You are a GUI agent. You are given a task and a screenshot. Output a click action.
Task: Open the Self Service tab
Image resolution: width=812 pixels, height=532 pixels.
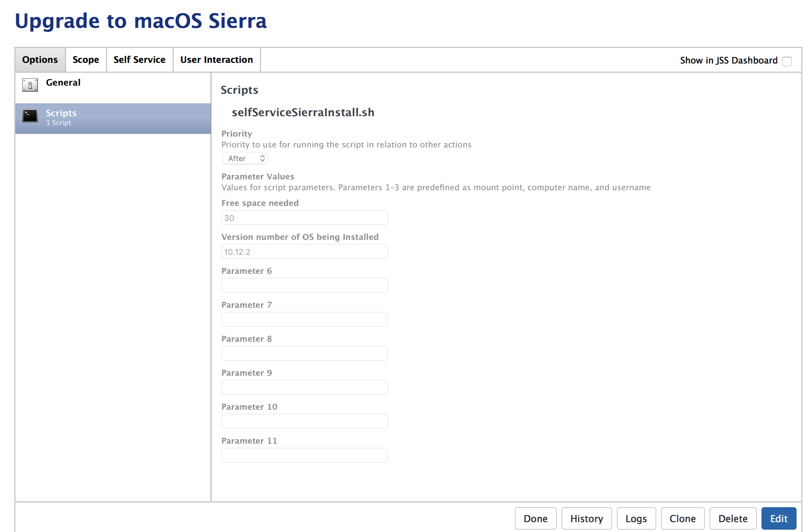[140, 60]
